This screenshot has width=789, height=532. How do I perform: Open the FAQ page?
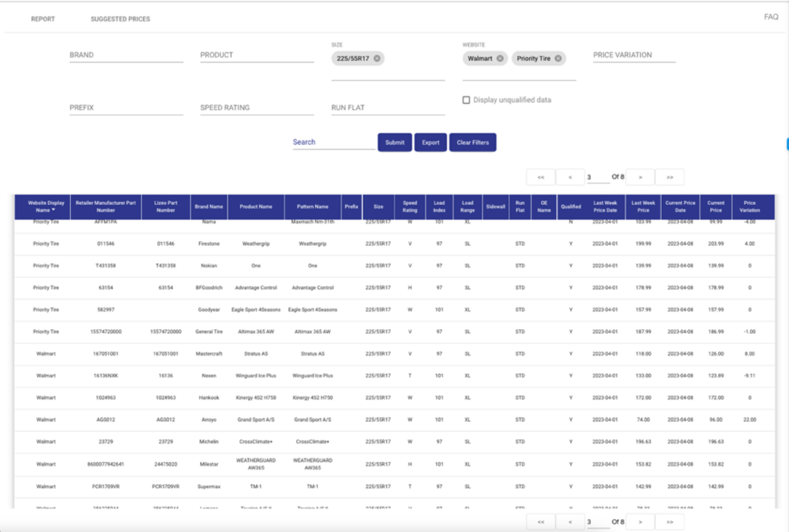(x=770, y=17)
